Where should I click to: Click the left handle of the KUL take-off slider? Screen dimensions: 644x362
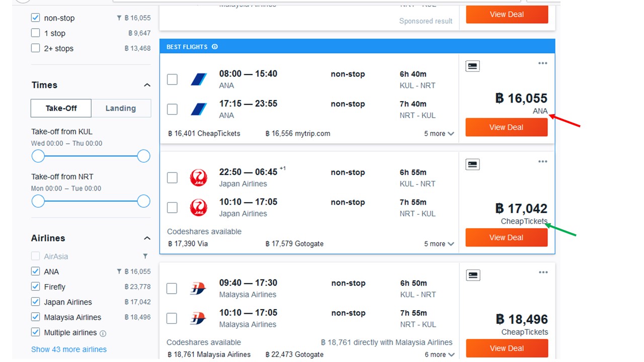click(38, 156)
